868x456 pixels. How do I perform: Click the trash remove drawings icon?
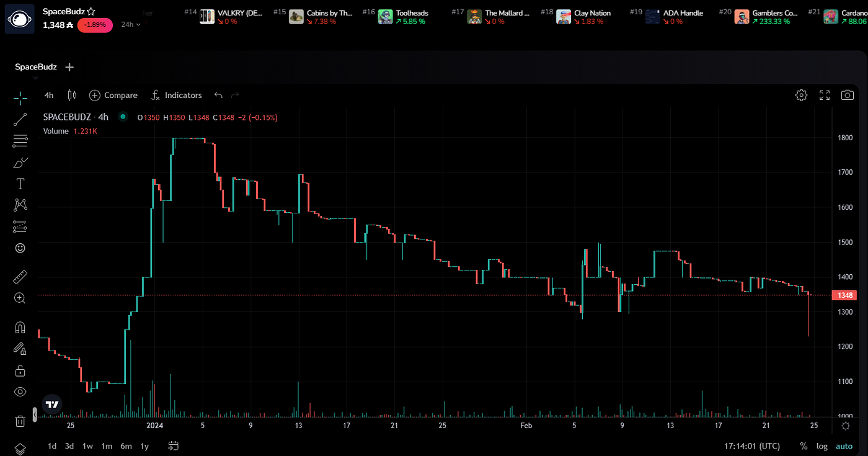pos(20,421)
